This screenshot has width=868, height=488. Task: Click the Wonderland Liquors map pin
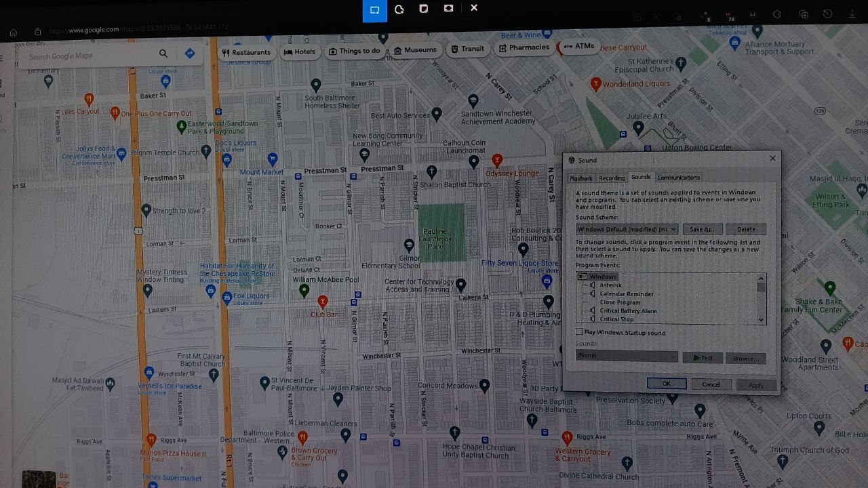(595, 84)
